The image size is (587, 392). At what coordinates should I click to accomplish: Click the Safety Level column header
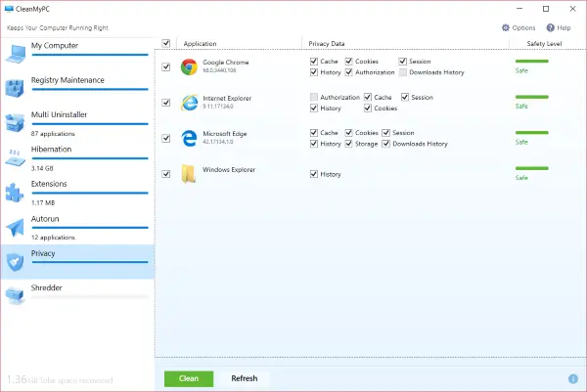pyautogui.click(x=544, y=43)
